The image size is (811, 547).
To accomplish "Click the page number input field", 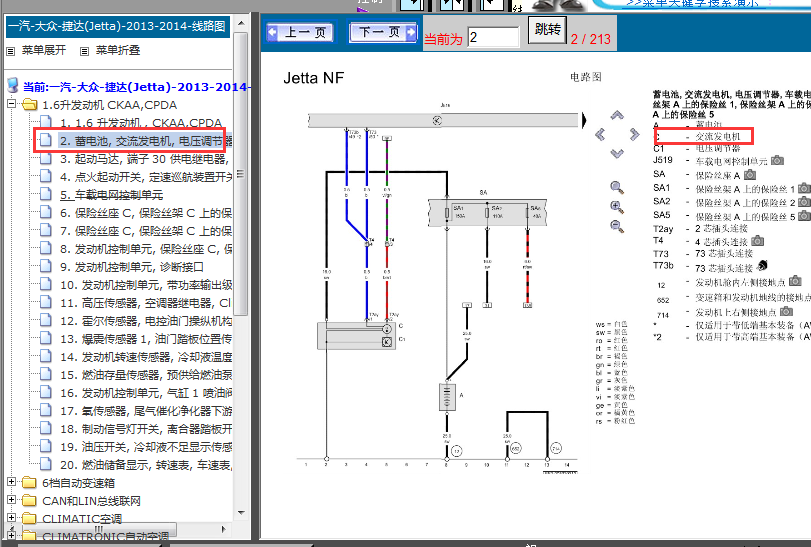I will coord(493,38).
